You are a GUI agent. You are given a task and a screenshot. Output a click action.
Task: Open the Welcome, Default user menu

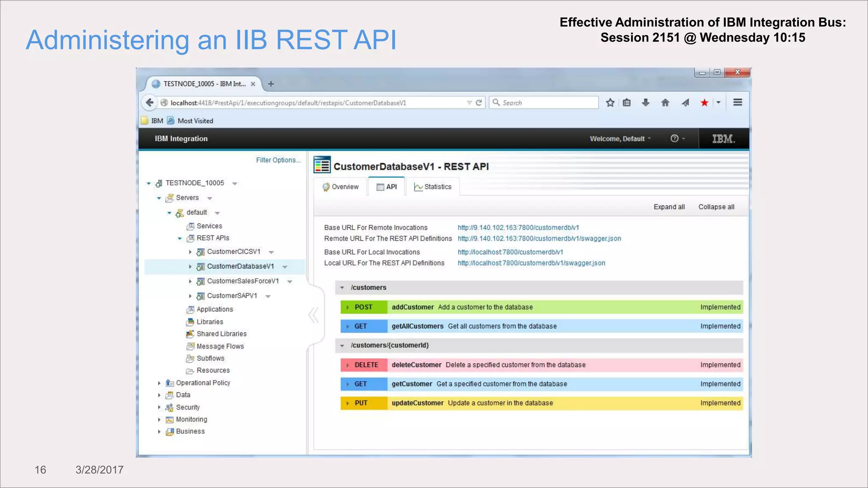(x=620, y=139)
